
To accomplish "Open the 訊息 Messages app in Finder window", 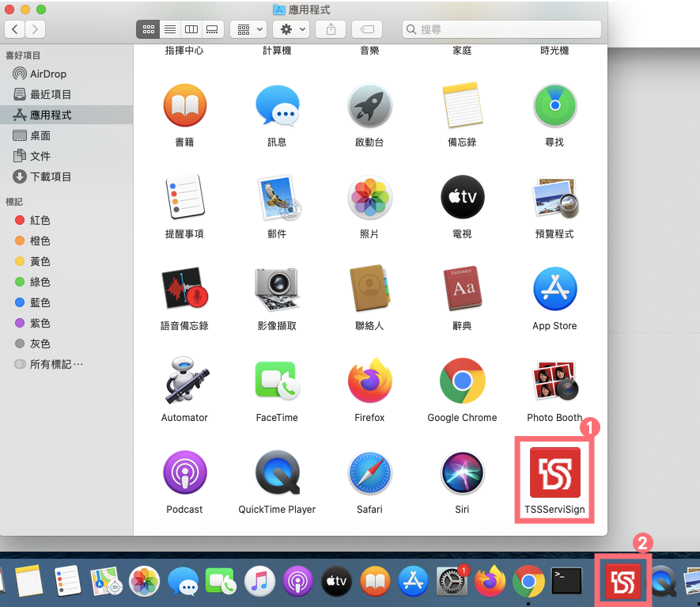I will tap(278, 106).
